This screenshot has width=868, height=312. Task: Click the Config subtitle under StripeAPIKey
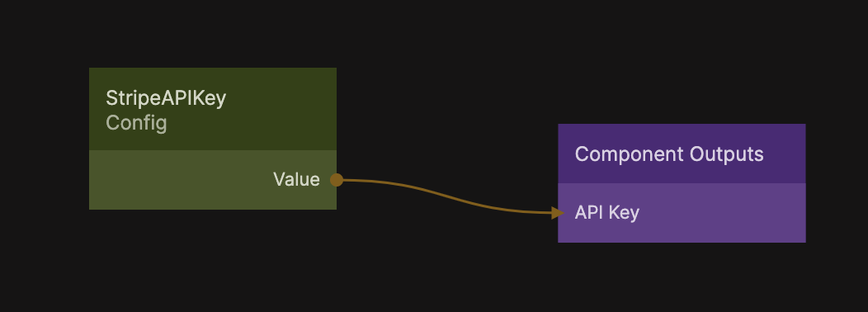point(136,122)
